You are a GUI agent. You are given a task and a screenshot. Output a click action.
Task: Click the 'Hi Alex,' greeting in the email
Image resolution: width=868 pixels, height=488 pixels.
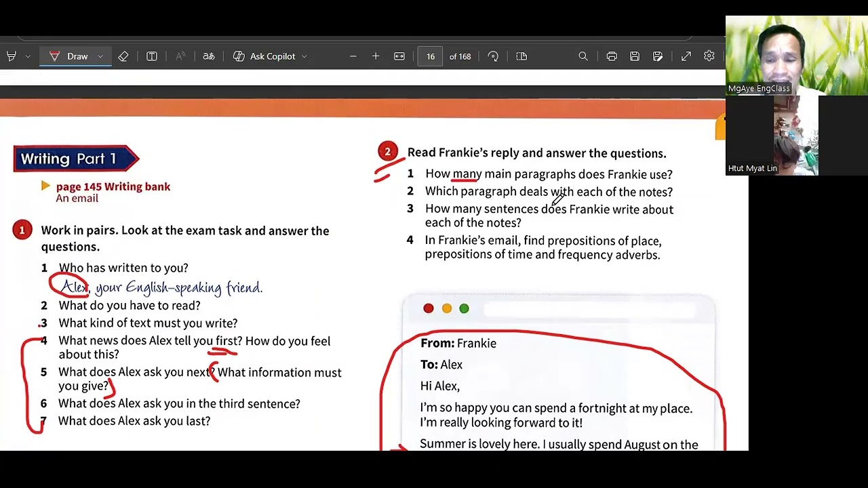[x=440, y=386]
